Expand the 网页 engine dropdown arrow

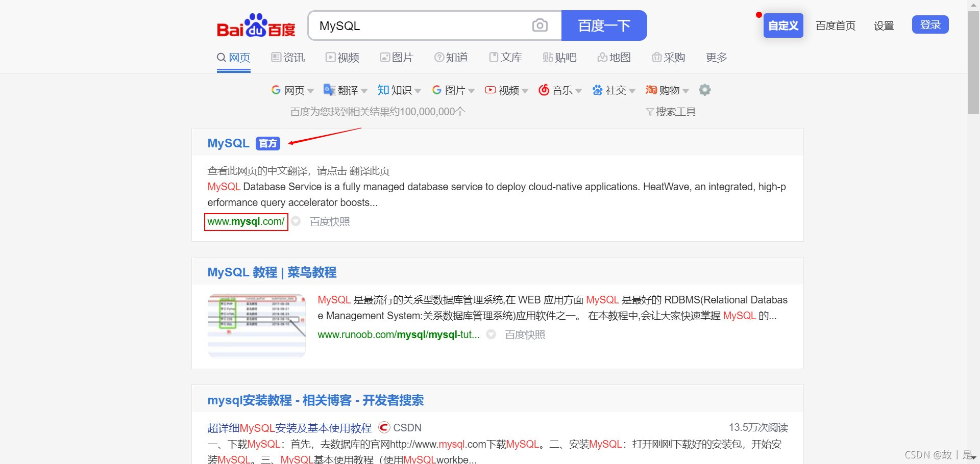(x=310, y=91)
